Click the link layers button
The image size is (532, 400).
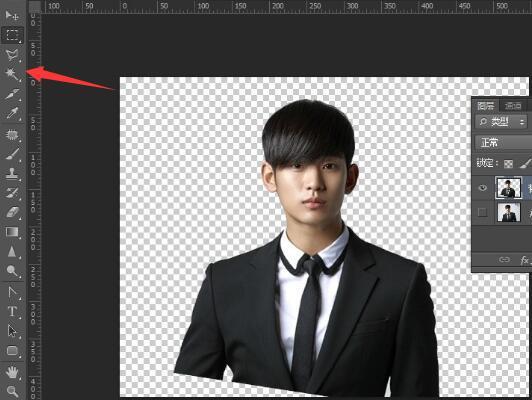pos(504,260)
